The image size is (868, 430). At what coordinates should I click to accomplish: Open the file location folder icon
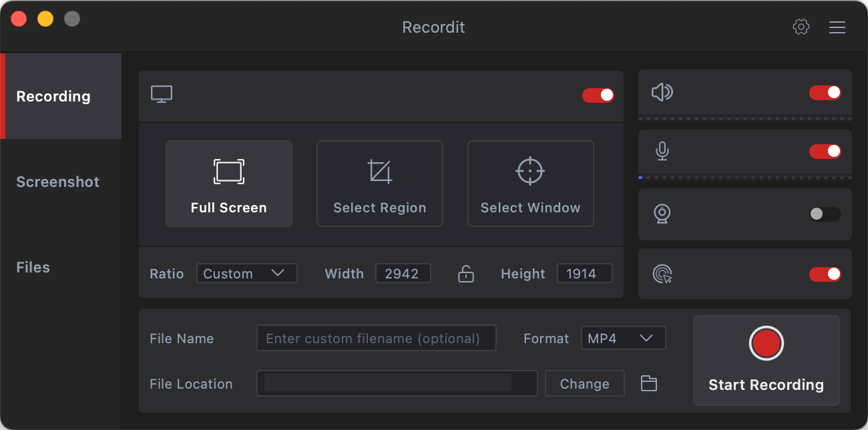(649, 384)
